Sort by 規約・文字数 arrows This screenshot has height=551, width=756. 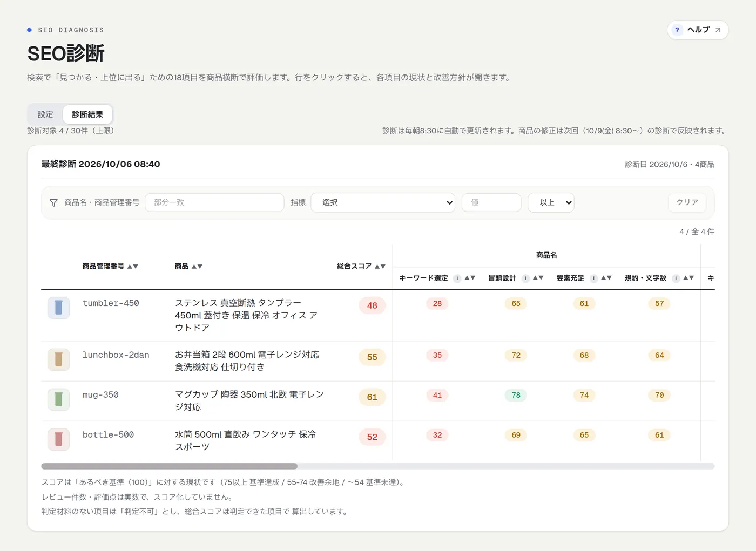688,278
